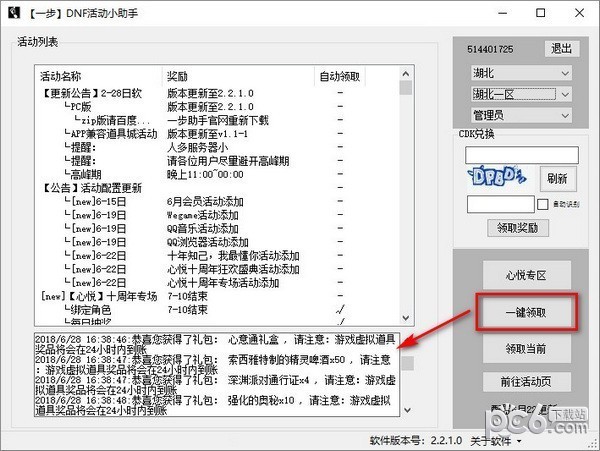Open 前往活动页 button
The width and height of the screenshot is (600, 451).
pos(527,381)
